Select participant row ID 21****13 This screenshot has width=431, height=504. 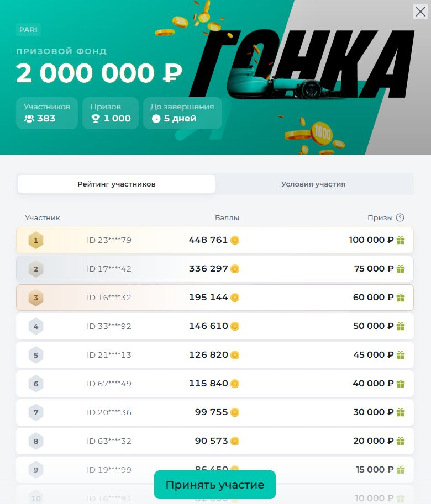[x=214, y=355]
